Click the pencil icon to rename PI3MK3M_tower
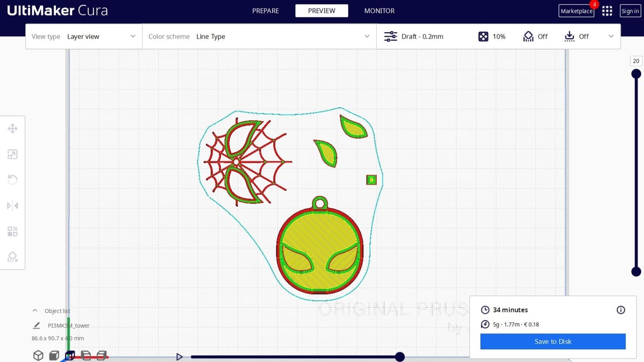 [36, 326]
